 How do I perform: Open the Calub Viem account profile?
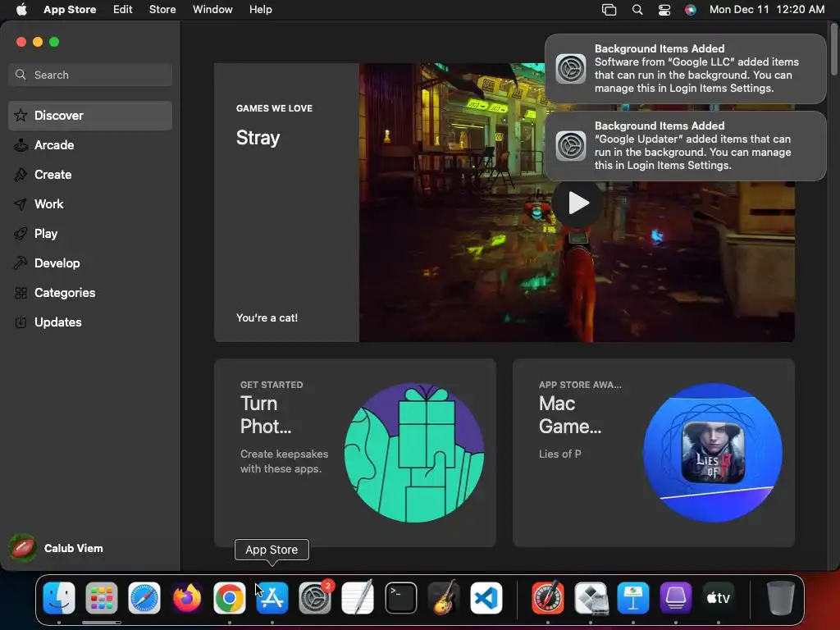click(57, 548)
